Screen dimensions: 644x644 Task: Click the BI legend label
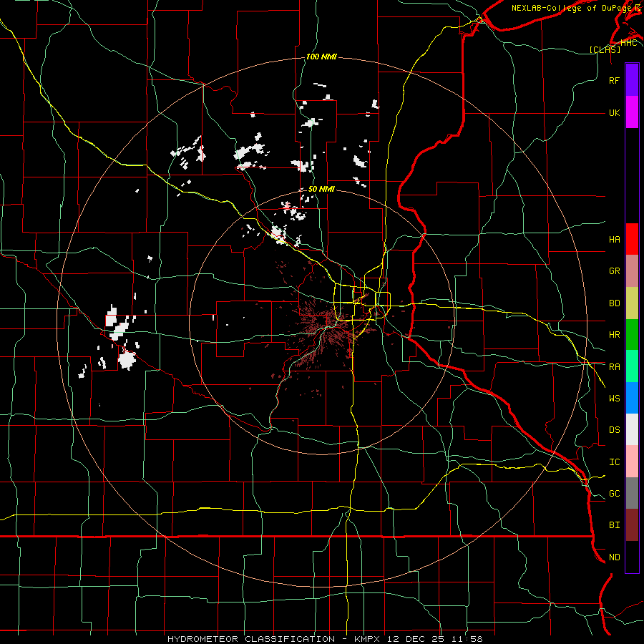[614, 525]
